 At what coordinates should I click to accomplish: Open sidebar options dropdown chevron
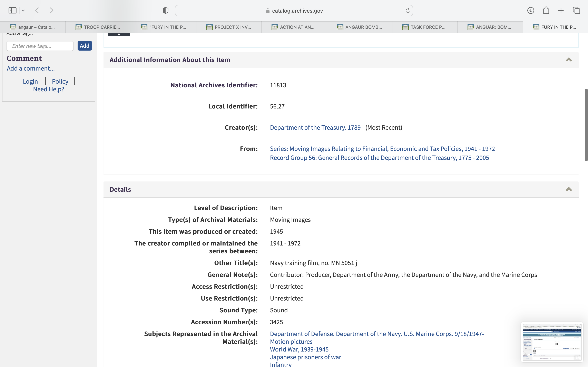23,10
